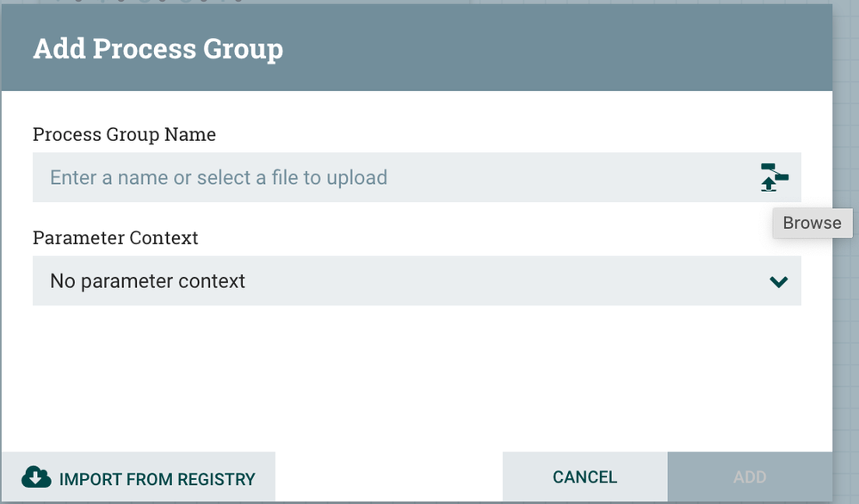Expand the Parameter Context chevron arrow
The width and height of the screenshot is (859, 504).
779,281
